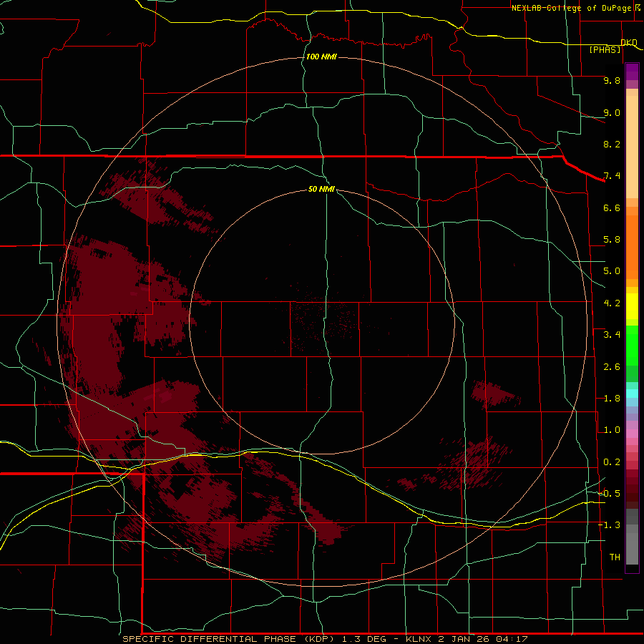644x644 pixels.
Task: Click the 7.4 scale value
Action: point(612,176)
